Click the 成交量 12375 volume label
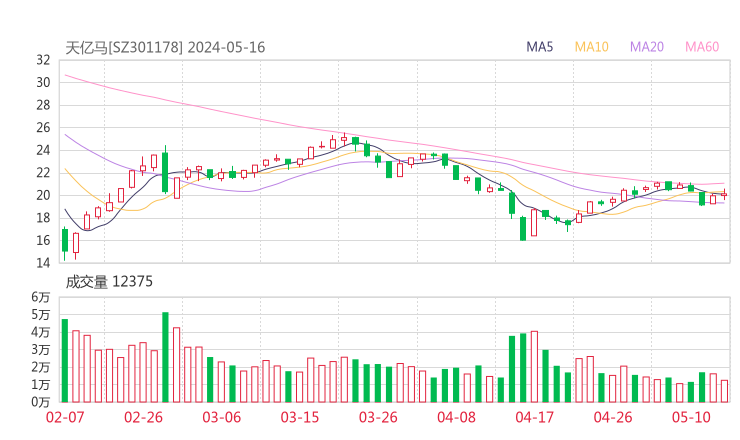Screen dimensions: 740x440 pos(109,282)
